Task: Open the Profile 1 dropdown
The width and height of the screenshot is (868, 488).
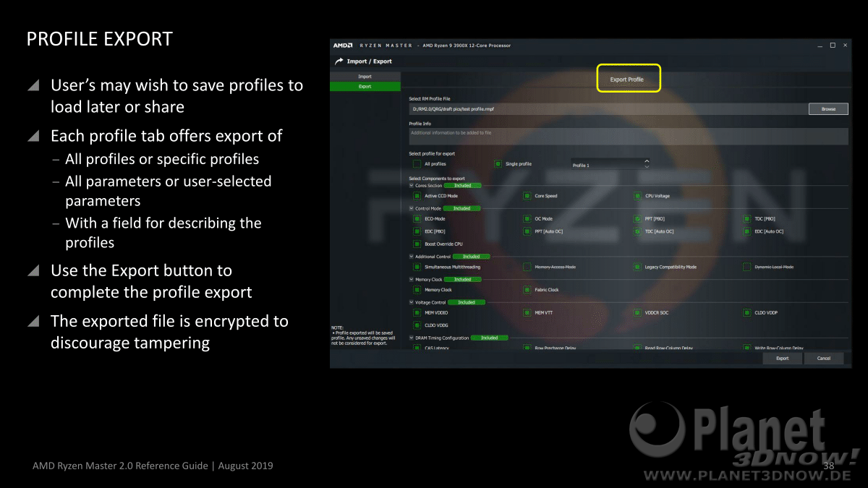Action: coord(610,165)
